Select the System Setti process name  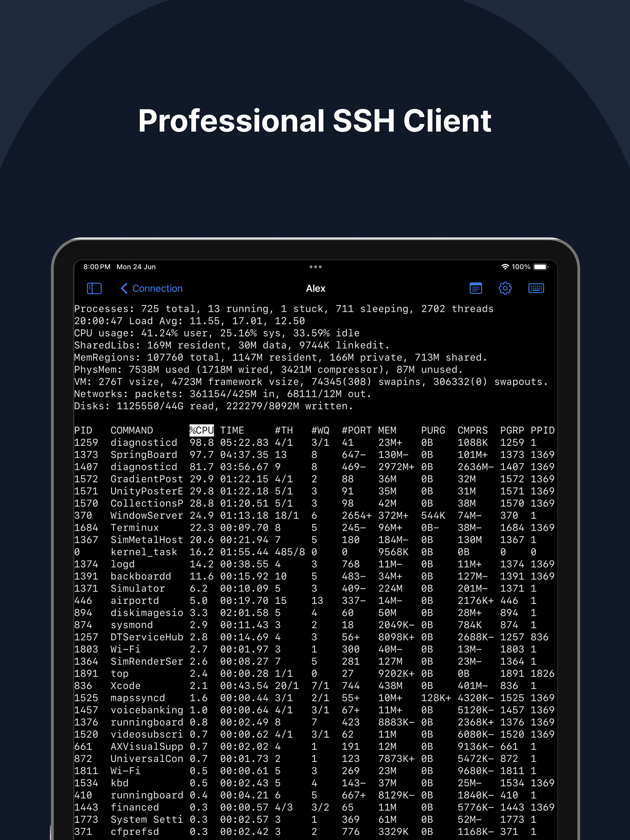click(147, 819)
